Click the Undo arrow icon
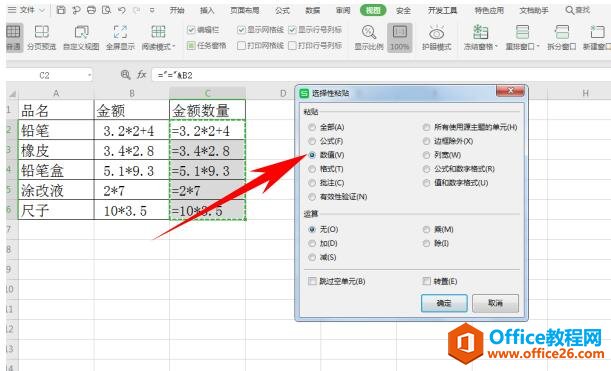 coord(122,10)
